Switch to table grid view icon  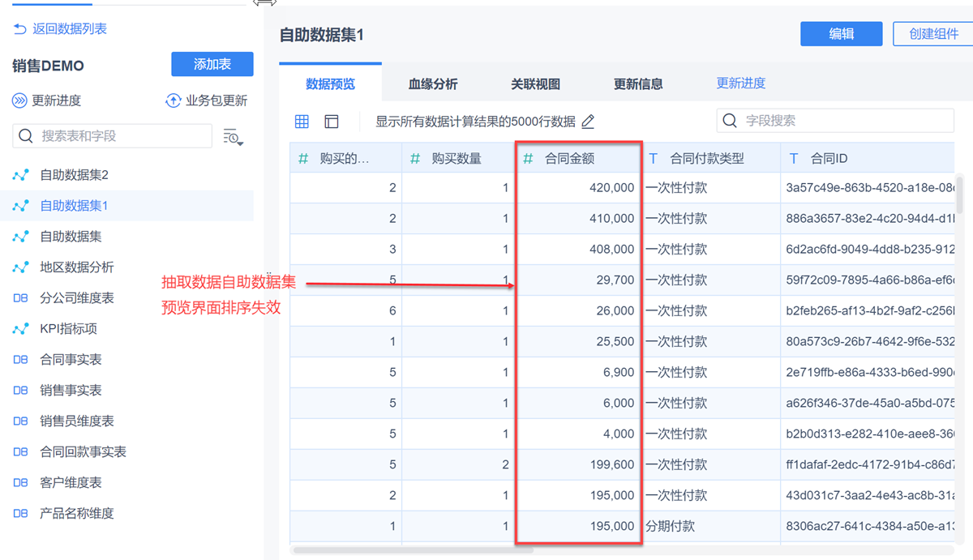click(x=302, y=122)
